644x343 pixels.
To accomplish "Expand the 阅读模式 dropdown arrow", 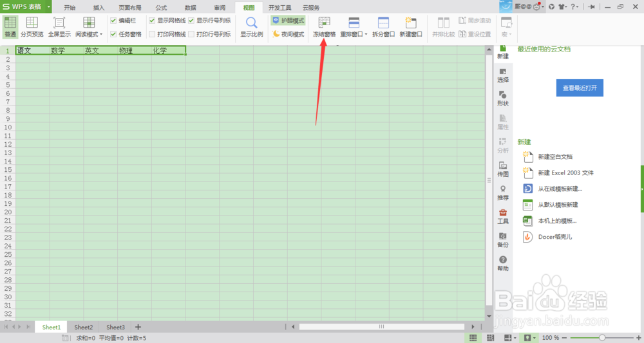I will [101, 35].
